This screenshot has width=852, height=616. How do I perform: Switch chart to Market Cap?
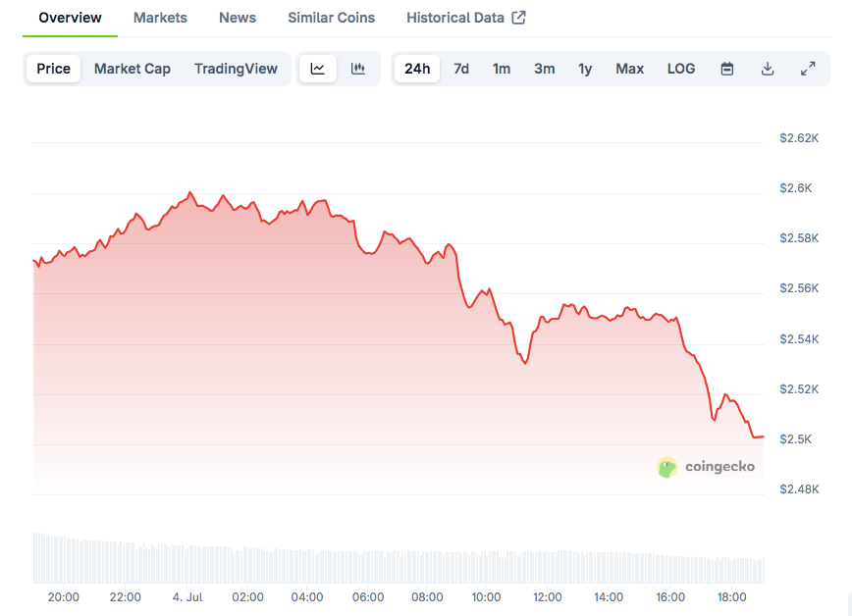point(133,69)
